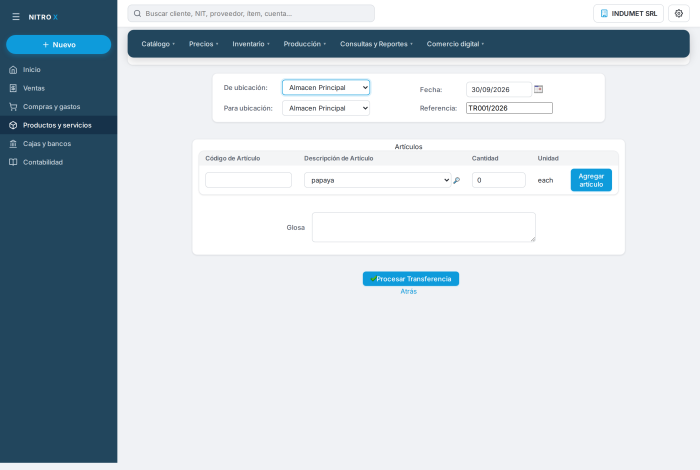Click the Productos y servicios box icon
This screenshot has height=470, width=700.
[x=13, y=125]
